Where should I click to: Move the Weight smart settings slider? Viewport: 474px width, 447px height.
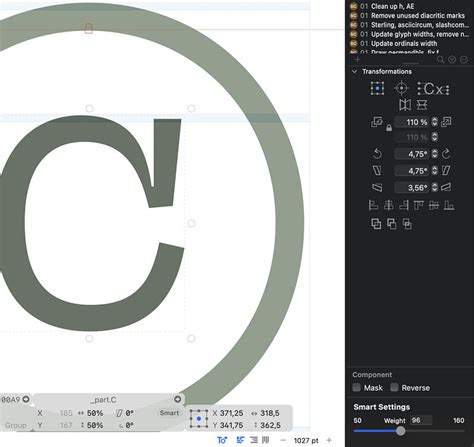coord(401,431)
